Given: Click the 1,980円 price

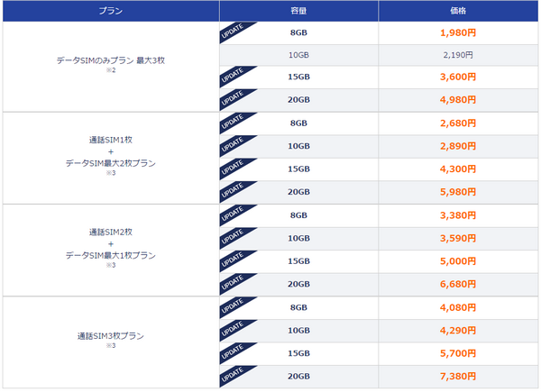Looking at the screenshot, I should tap(458, 32).
